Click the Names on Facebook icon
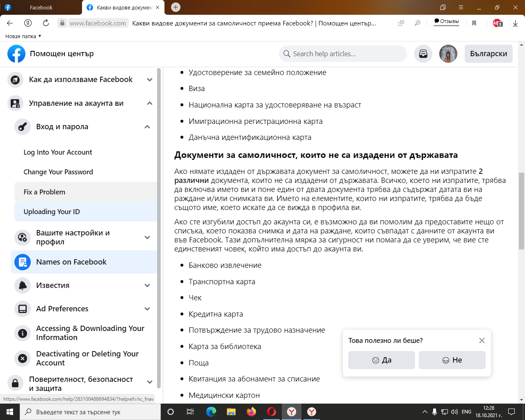The height and width of the screenshot is (420, 525). (23, 262)
